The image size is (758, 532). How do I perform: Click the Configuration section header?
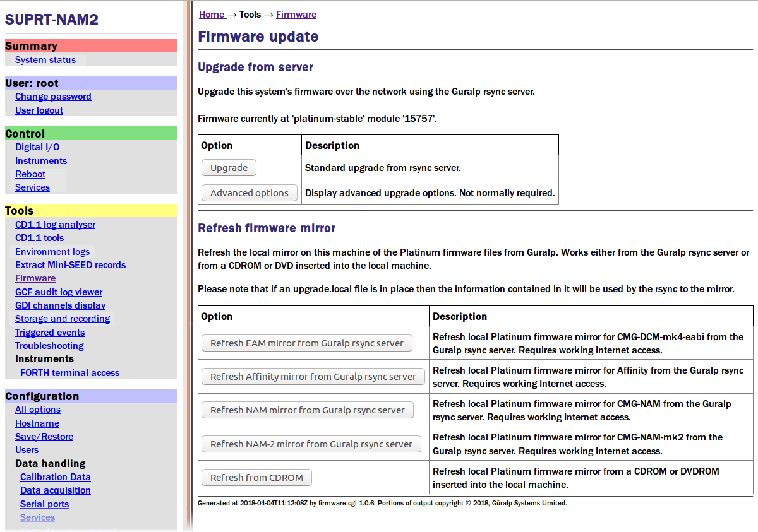tap(91, 396)
